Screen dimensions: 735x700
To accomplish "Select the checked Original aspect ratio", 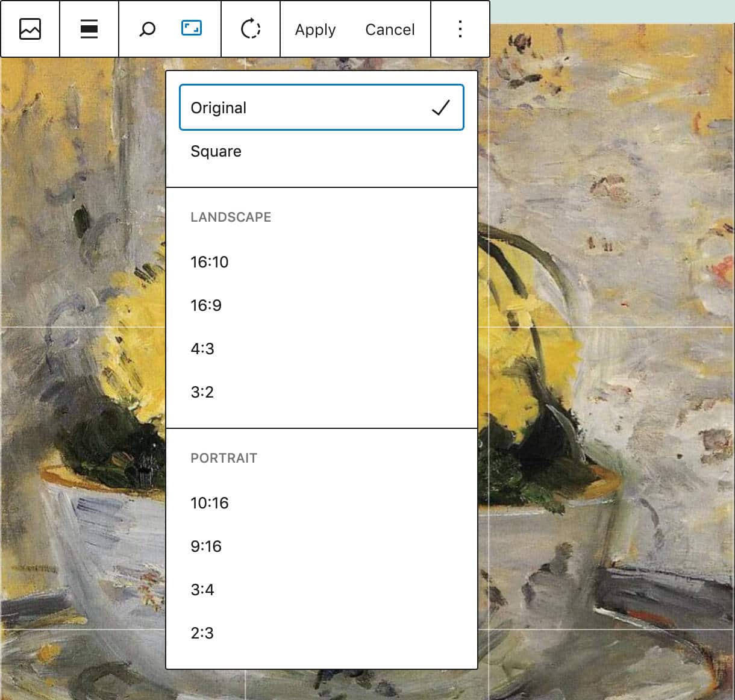I will coord(321,108).
